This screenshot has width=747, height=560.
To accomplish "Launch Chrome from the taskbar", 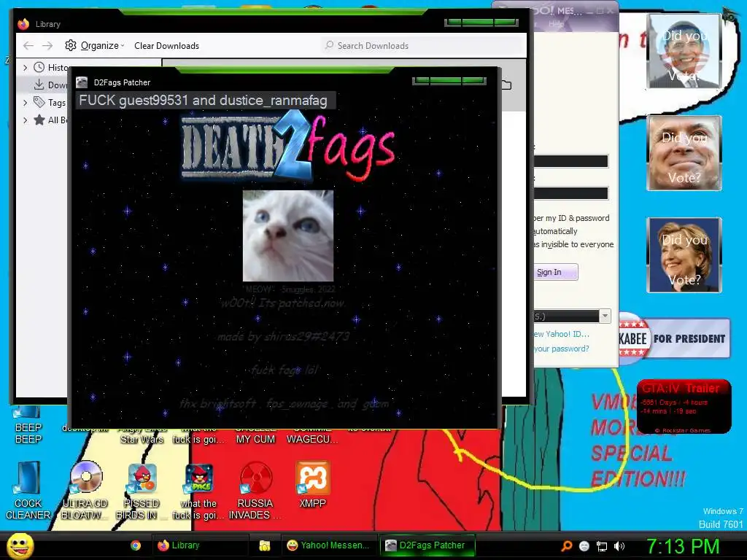I will tap(136, 545).
